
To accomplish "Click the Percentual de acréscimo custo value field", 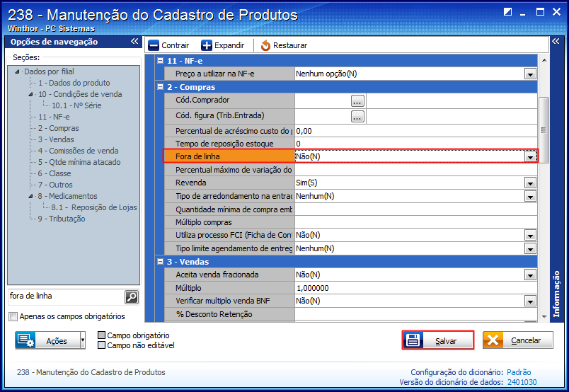I will 416,131.
